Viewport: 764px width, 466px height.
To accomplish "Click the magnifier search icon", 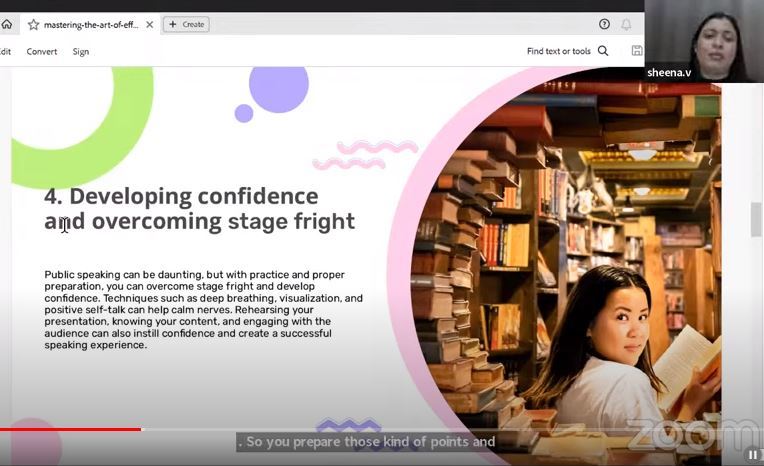I will coord(603,51).
